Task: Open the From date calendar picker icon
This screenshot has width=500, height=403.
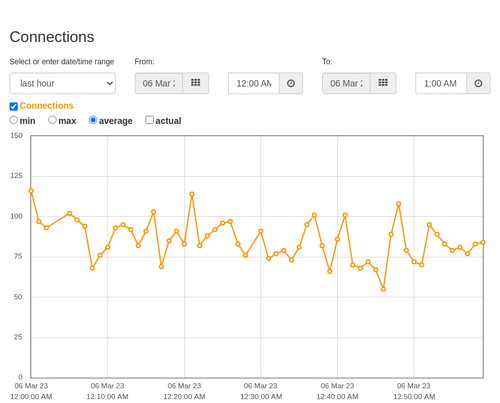Action: 196,83
